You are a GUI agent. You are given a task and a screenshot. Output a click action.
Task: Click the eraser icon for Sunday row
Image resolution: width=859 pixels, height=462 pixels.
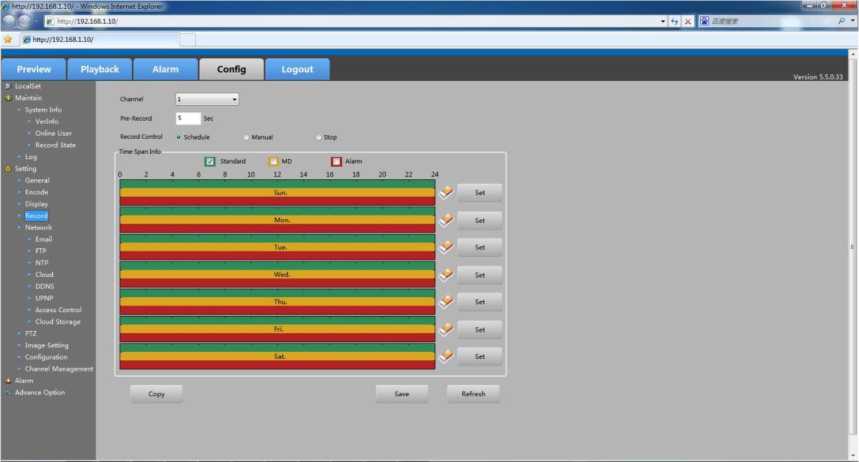point(446,192)
